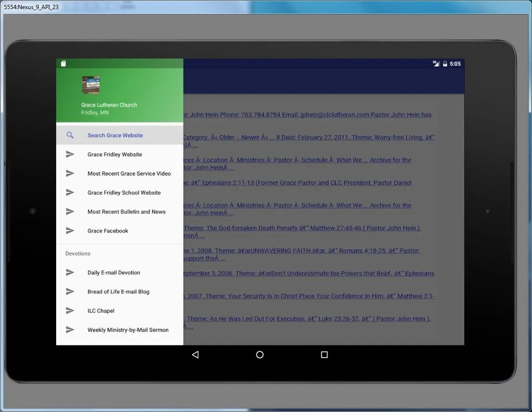Viewport: 532px width, 412px height.
Task: Select Most Recent Grace Service Video
Action: tap(120, 174)
